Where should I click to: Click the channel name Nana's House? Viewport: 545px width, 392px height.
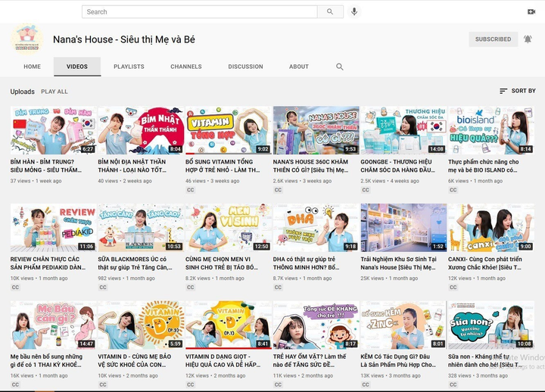123,39
